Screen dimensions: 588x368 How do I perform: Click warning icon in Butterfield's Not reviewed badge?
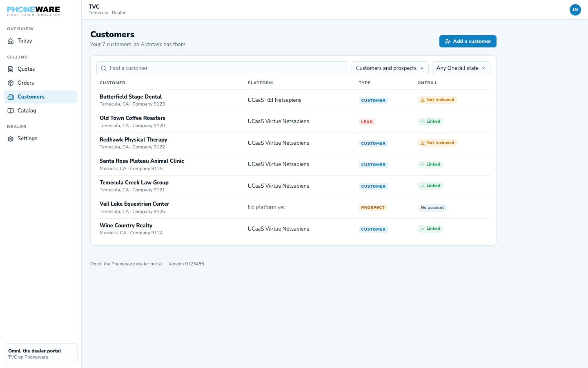point(423,100)
